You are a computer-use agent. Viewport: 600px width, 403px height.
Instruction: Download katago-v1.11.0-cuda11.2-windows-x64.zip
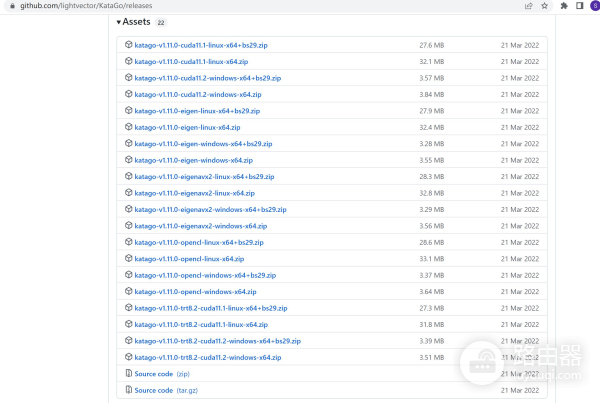[x=190, y=94]
